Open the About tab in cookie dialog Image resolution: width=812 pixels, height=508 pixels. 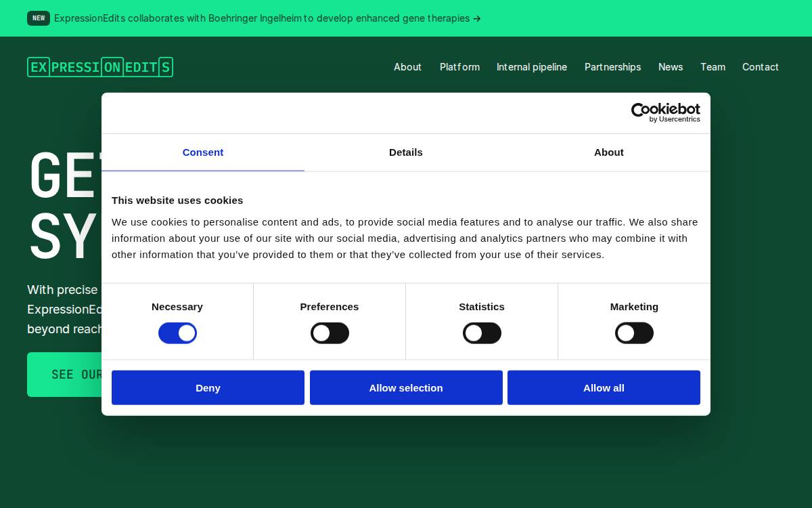609,152
